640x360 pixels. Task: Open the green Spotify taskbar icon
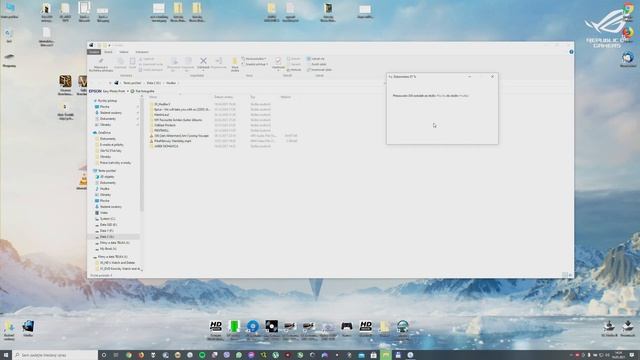tap(202, 355)
